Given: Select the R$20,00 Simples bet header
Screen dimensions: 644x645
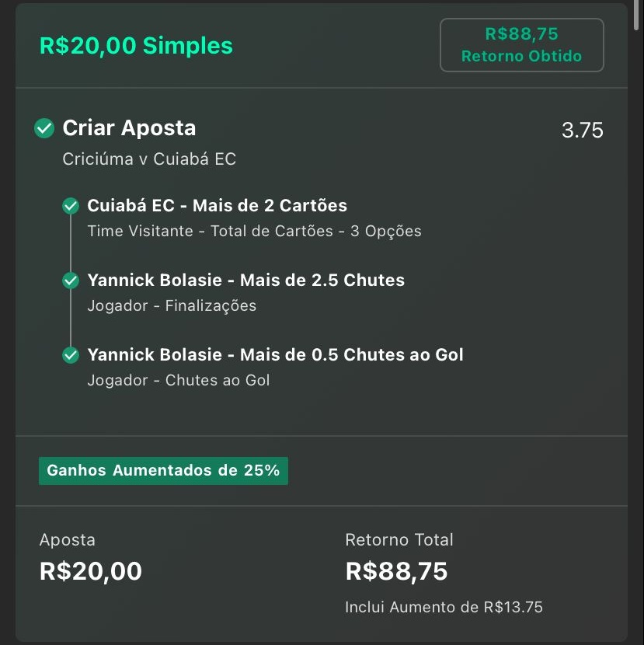Looking at the screenshot, I should 136,45.
